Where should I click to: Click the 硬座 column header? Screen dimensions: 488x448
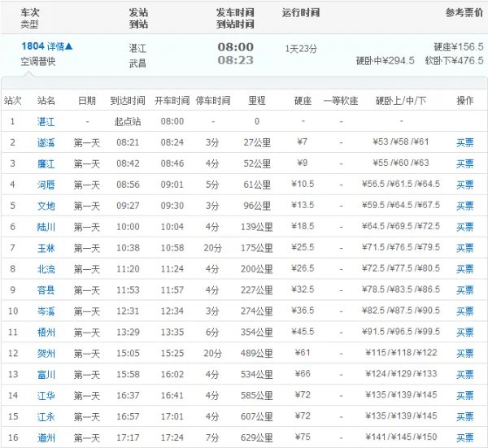click(x=303, y=101)
